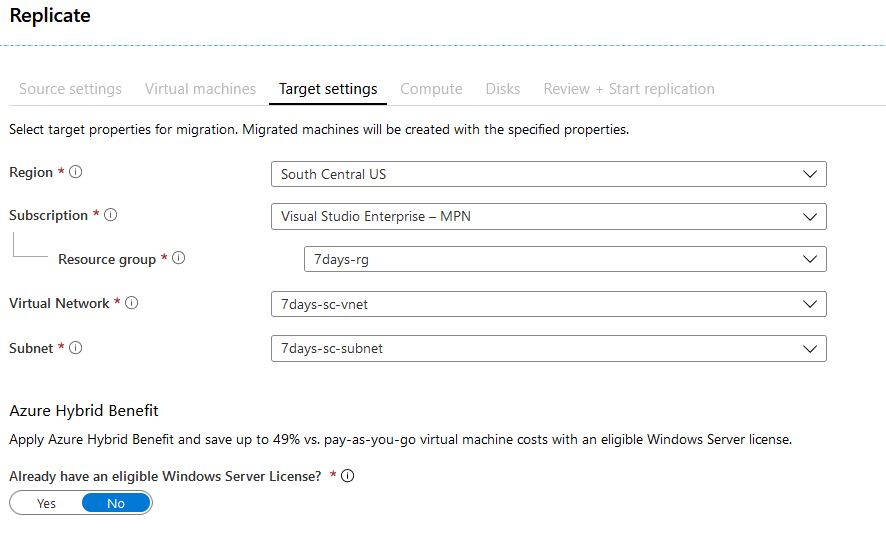Viewport: 886px width, 551px height.
Task: Expand the Region dropdown chevron
Action: coord(810,174)
